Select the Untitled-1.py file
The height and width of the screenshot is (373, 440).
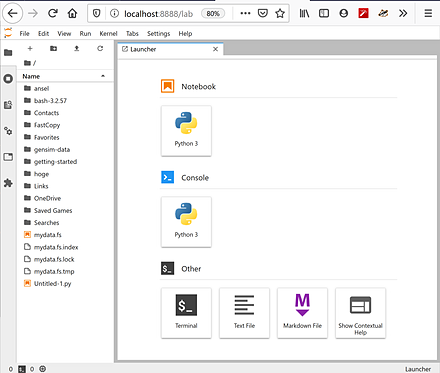tap(65, 284)
